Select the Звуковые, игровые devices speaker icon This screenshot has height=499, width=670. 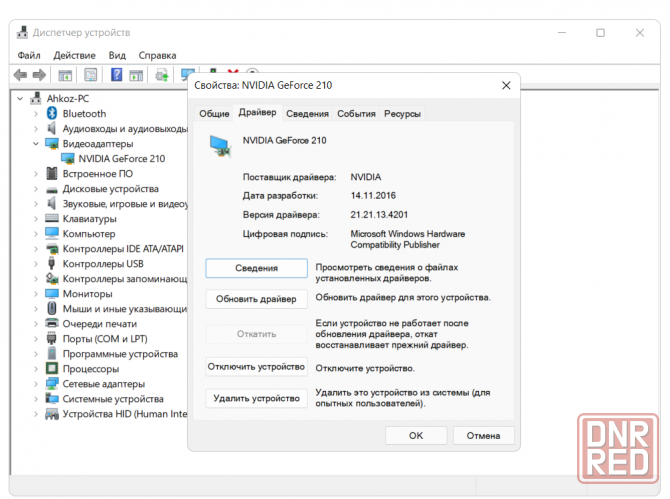(52, 204)
